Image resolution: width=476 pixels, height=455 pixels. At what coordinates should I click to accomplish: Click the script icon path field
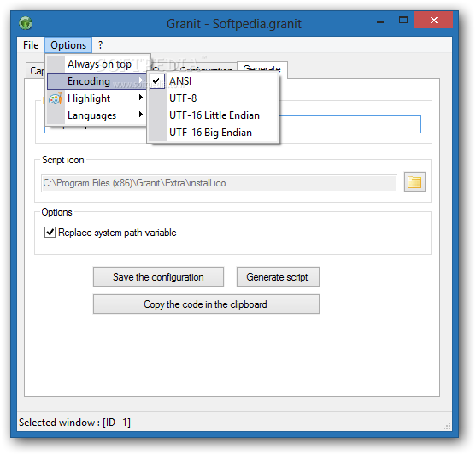coord(219,183)
